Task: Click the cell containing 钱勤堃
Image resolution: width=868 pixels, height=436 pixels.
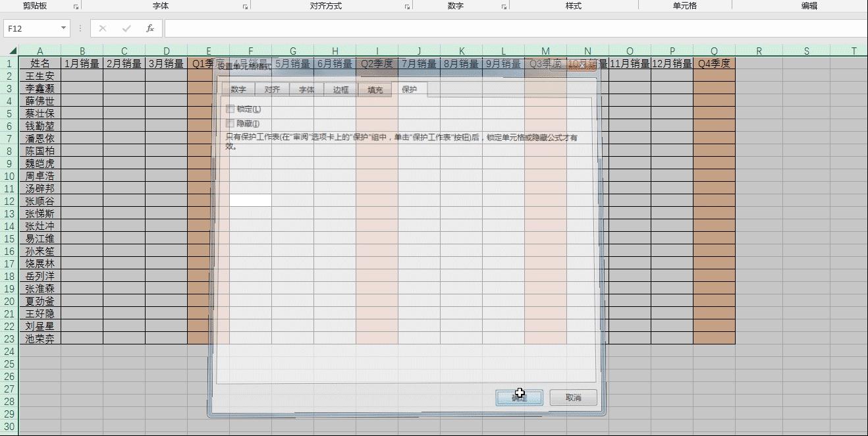Action: (40, 126)
